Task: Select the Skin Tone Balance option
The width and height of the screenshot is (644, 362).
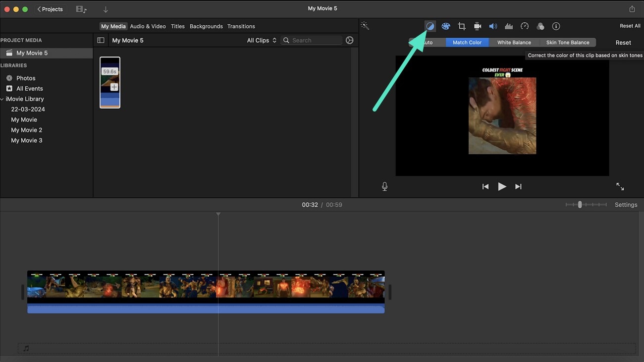Action: click(x=568, y=43)
